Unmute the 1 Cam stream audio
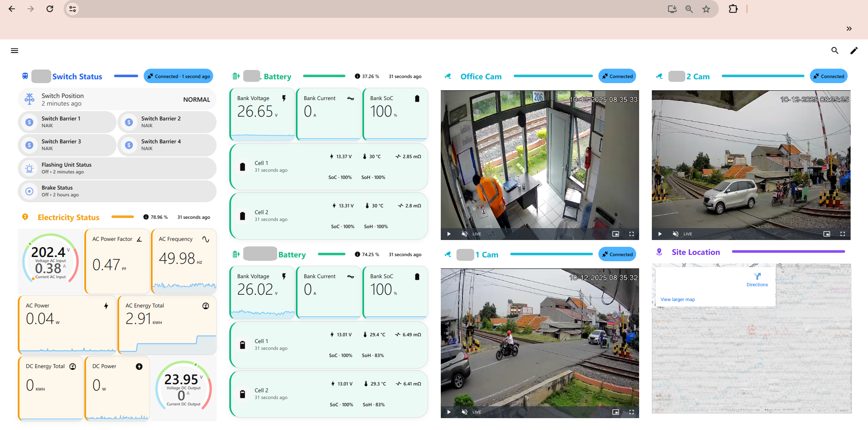Image resolution: width=868 pixels, height=430 pixels. 465,412
